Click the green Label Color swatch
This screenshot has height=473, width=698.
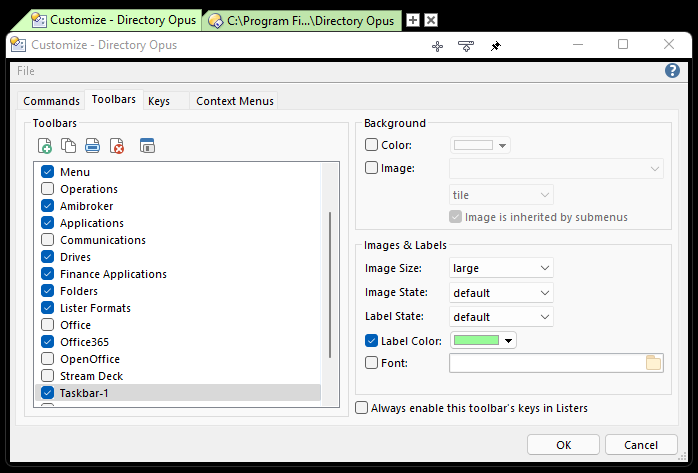(x=476, y=340)
